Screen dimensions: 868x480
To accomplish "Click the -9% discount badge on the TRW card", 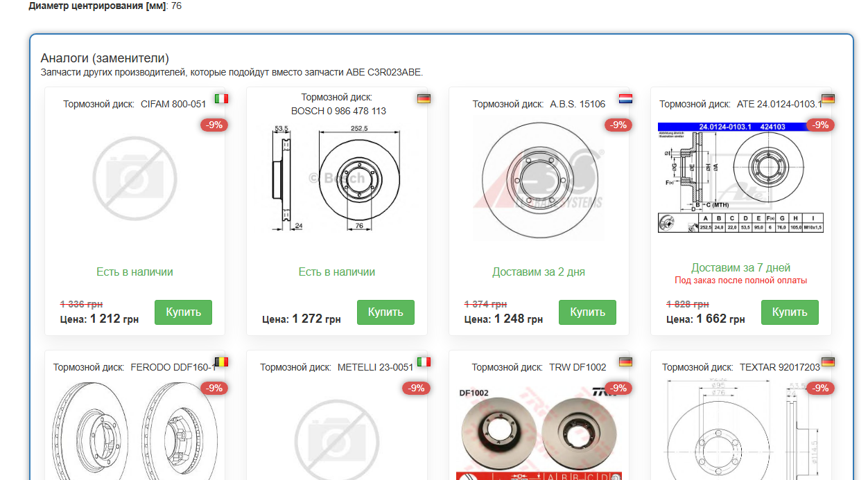I will coord(618,388).
